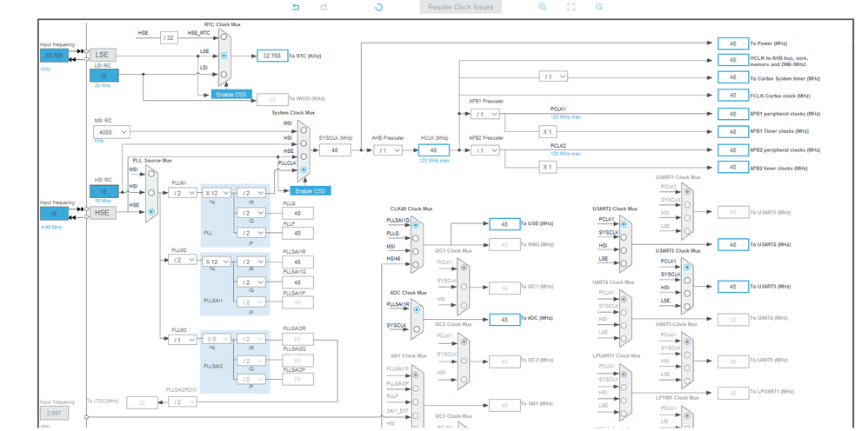Open PLL X 12 multiplier dropdown
This screenshot has height=431, width=868.
click(217, 193)
